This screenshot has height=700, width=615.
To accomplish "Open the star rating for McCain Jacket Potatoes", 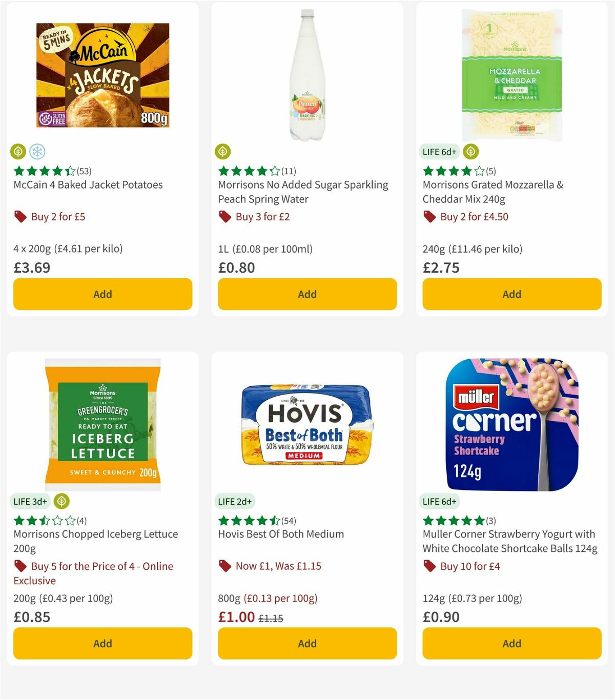I will click(44, 172).
